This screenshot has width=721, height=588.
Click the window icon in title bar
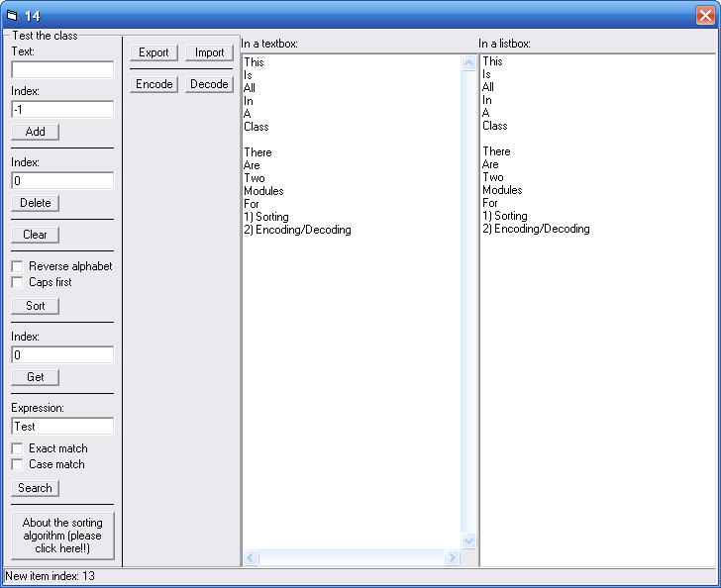coord(13,15)
